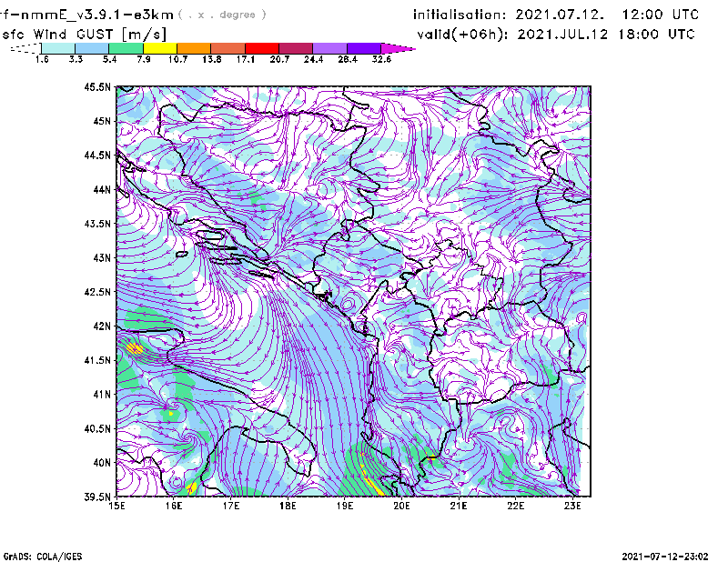Click the 'initialisation: 2021.07.12. 12:00 UTC' line
The image size is (728, 562).
pos(556,15)
